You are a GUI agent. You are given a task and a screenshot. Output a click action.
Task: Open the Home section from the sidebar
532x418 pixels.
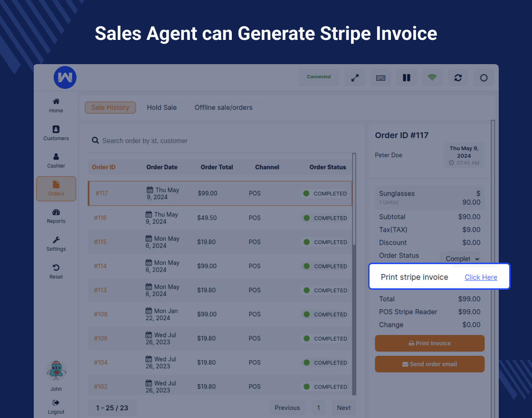click(56, 105)
